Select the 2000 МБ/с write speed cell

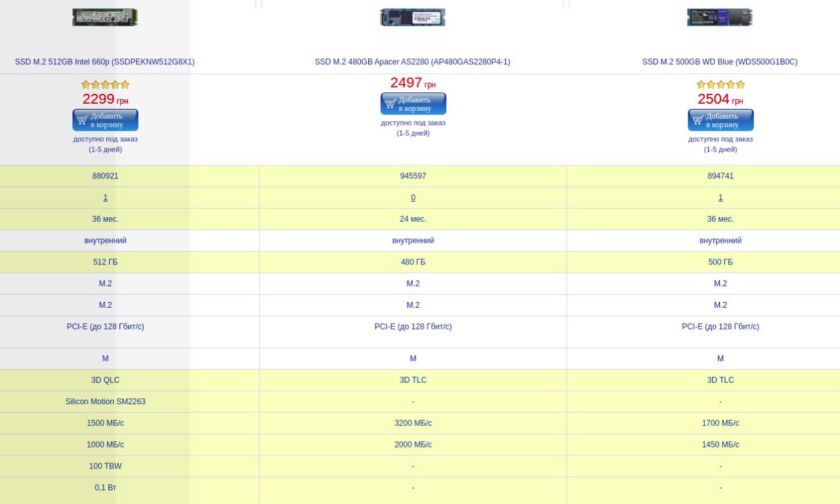(413, 445)
